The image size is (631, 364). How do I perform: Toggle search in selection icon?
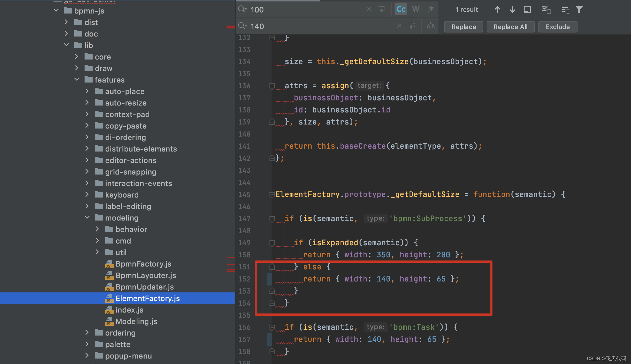pos(527,10)
